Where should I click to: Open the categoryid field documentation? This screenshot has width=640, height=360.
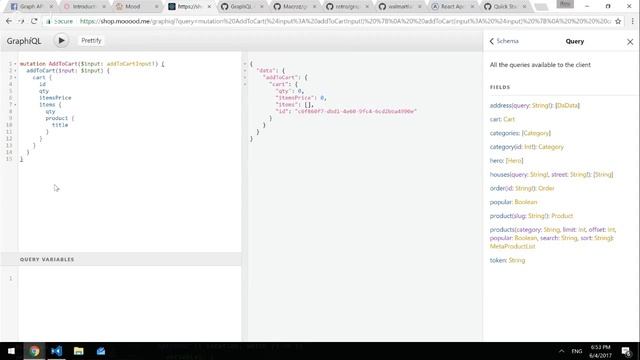[501, 147]
